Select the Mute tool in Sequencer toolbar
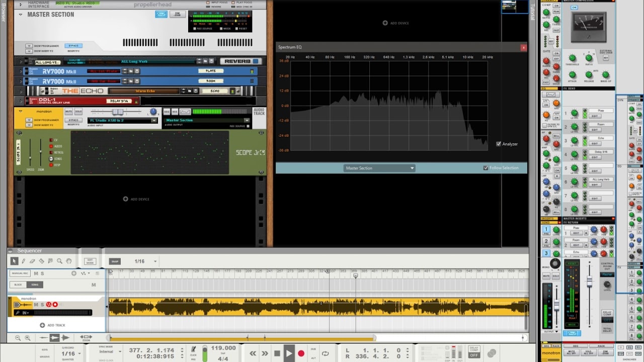The image size is (644, 362). click(50, 261)
